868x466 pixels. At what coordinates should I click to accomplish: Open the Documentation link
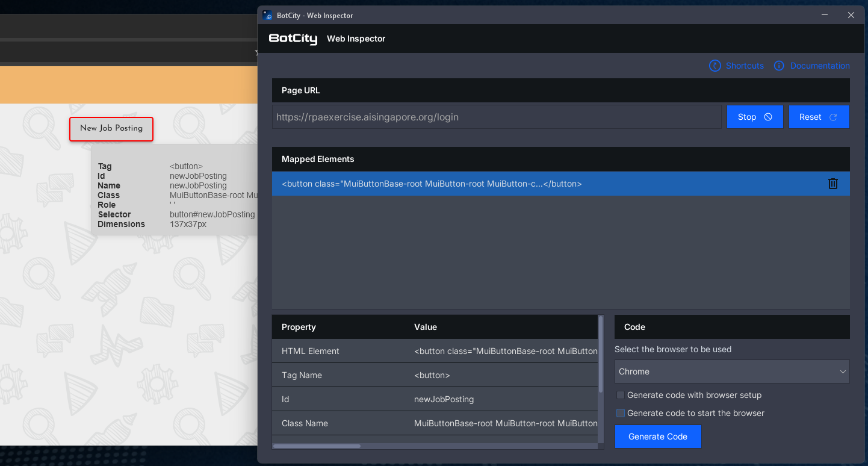coord(820,66)
